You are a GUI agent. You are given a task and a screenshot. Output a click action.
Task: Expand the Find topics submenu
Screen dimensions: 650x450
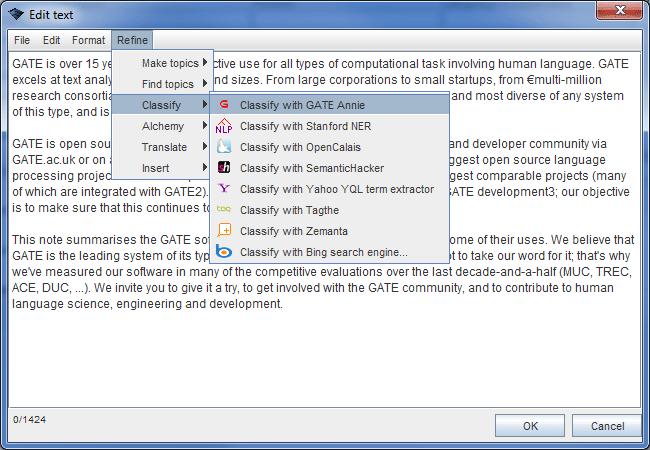point(162,84)
